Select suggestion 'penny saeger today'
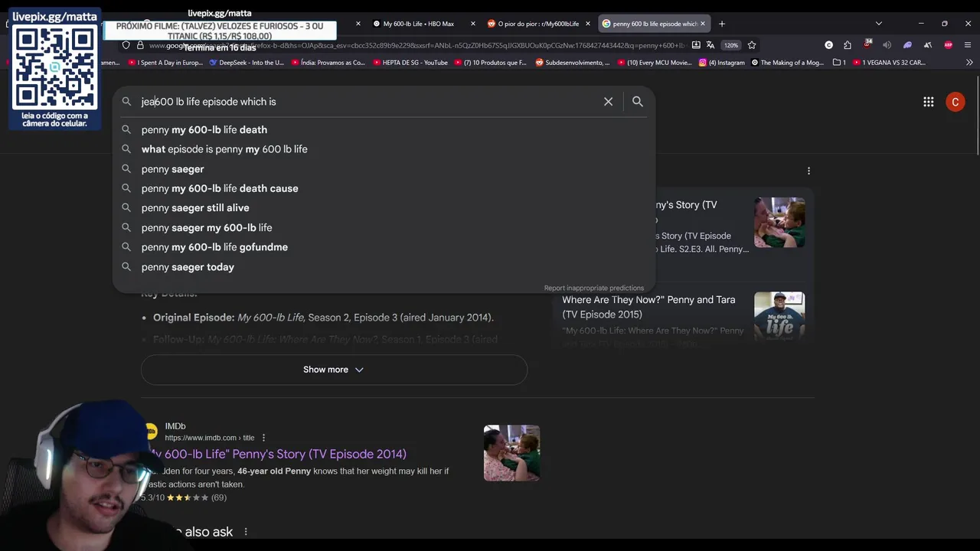Viewport: 980px width, 551px height. [384, 267]
